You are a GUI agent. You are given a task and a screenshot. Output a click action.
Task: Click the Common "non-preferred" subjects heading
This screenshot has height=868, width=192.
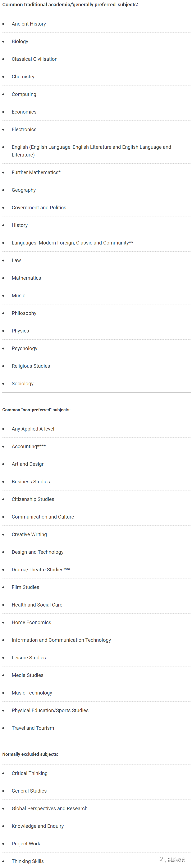tap(36, 410)
